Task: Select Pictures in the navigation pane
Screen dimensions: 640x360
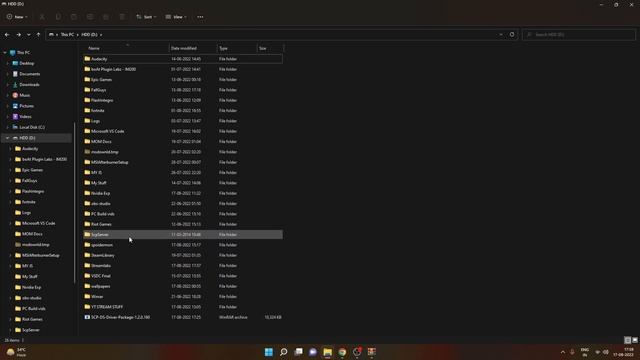Action: [x=27, y=106]
